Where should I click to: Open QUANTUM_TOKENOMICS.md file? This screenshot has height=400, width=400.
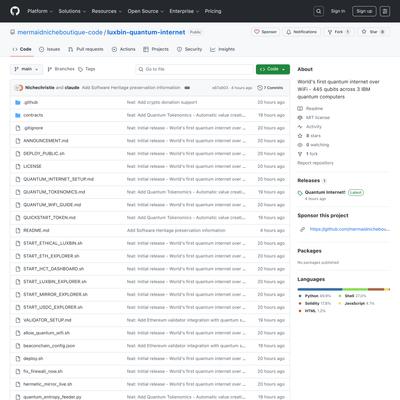[x=54, y=192]
